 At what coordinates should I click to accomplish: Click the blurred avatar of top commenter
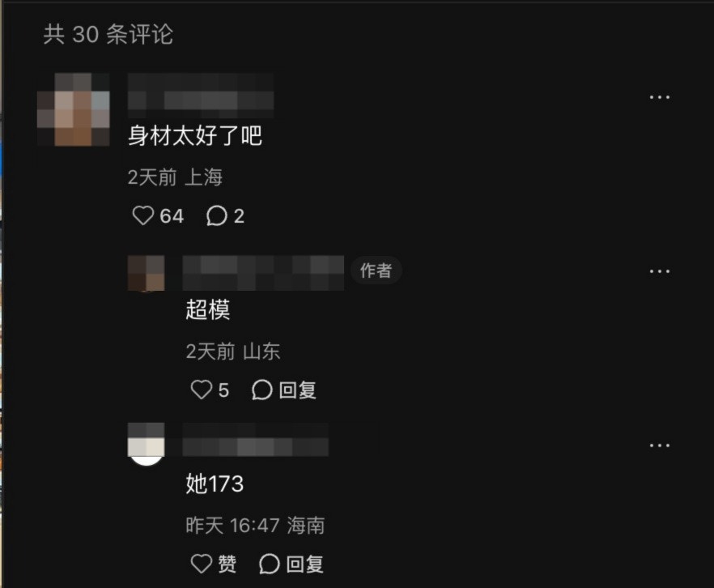point(74,109)
